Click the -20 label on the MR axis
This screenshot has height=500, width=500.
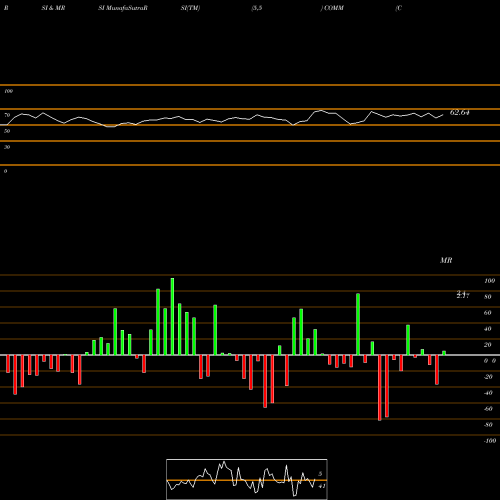coord(488,377)
